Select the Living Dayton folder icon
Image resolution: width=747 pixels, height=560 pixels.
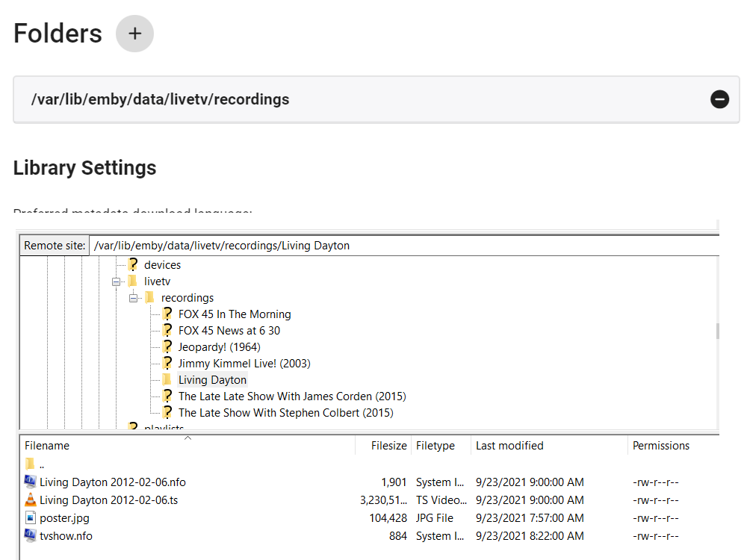click(x=167, y=380)
